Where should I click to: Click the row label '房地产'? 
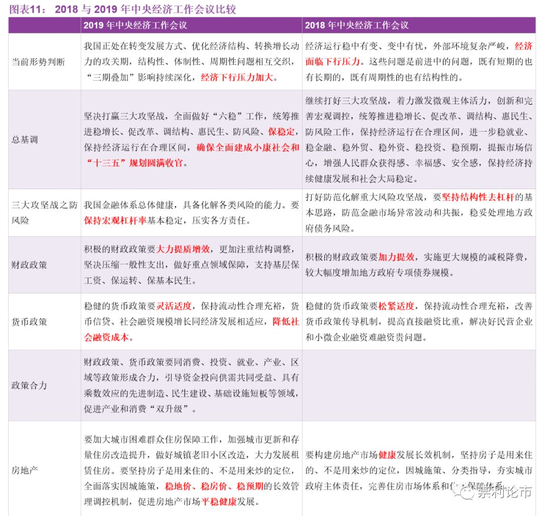coord(25,470)
